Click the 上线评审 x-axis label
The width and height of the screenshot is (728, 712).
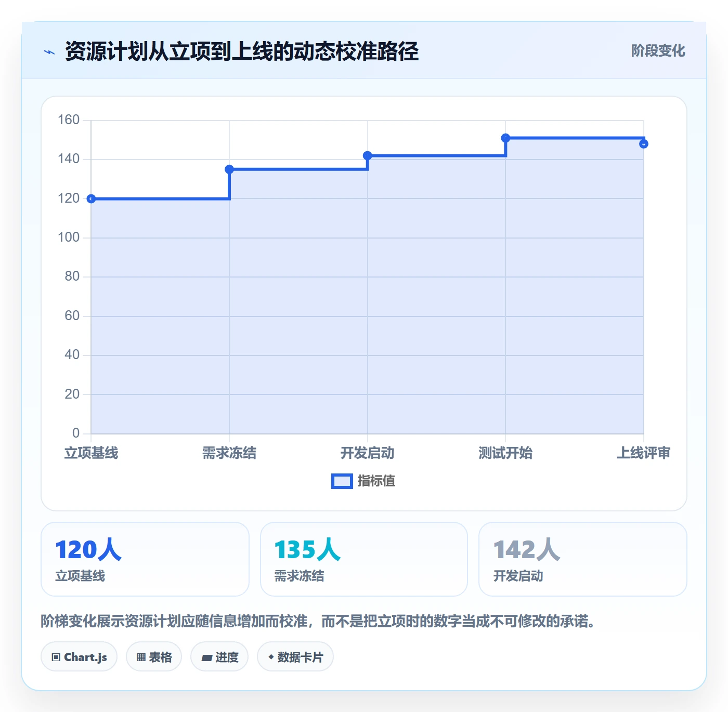pos(644,453)
